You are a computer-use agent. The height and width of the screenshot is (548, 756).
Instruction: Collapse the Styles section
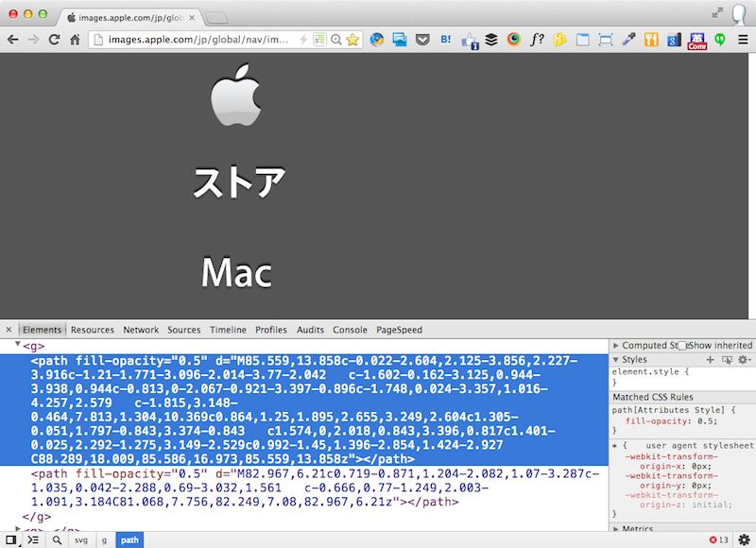616,360
